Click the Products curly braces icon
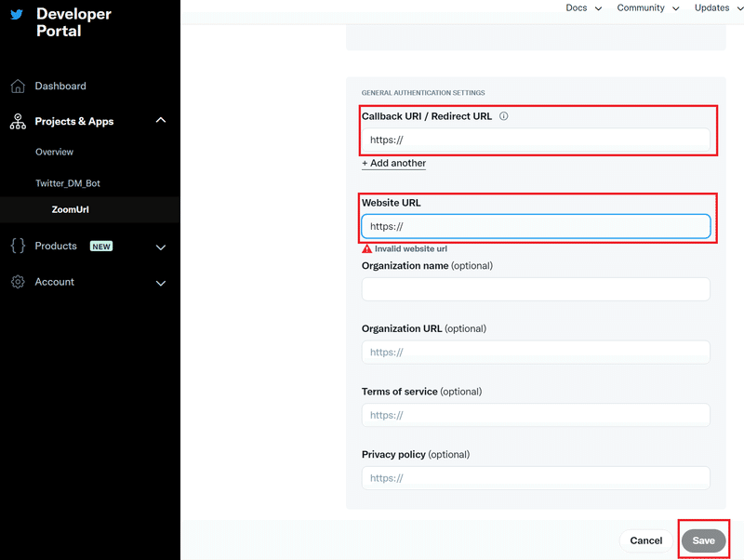 (18, 246)
